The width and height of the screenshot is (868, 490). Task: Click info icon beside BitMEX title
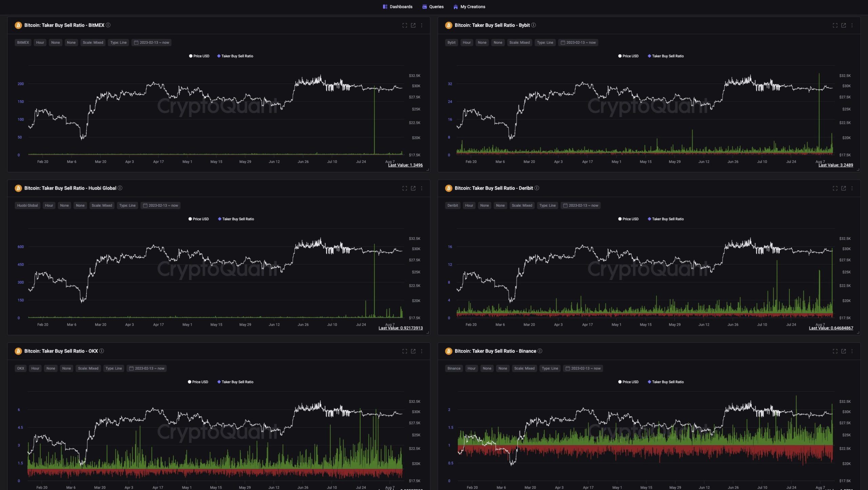pos(108,25)
